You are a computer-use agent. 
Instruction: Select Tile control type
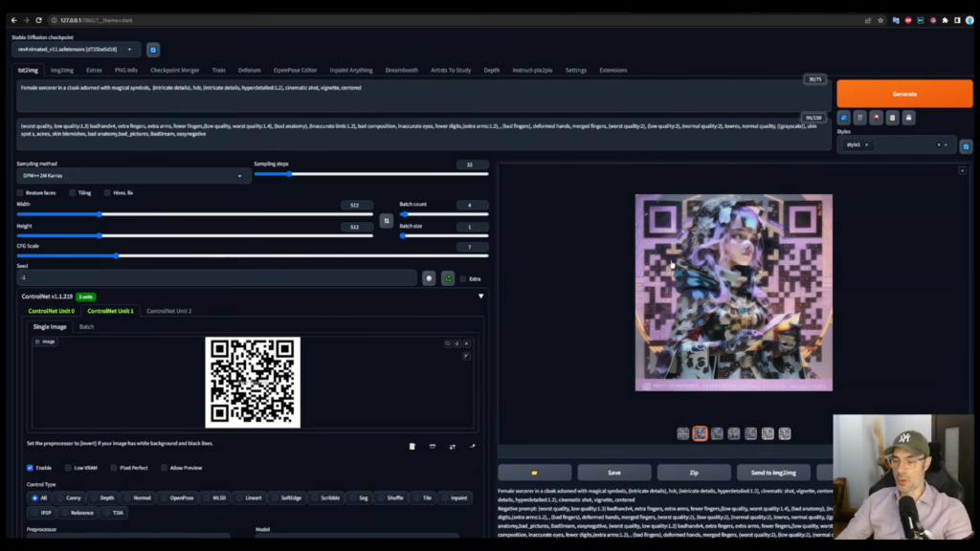pyautogui.click(x=423, y=497)
